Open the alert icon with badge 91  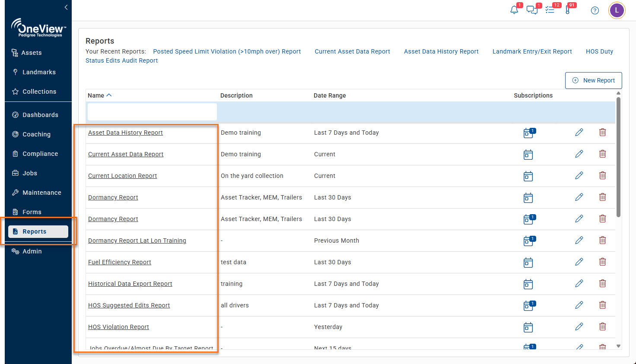(568, 10)
